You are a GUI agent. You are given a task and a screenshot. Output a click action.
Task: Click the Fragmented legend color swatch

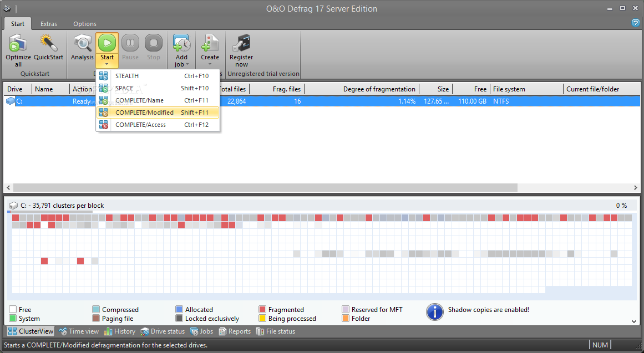(262, 309)
